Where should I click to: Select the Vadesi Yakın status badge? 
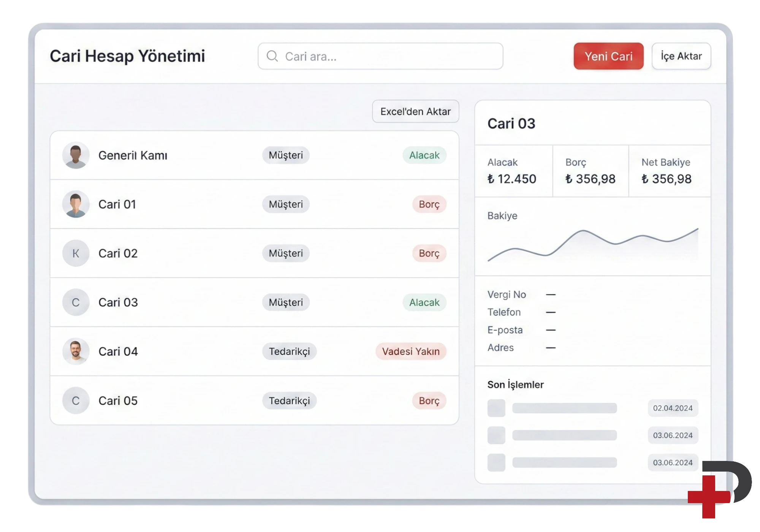tap(410, 351)
